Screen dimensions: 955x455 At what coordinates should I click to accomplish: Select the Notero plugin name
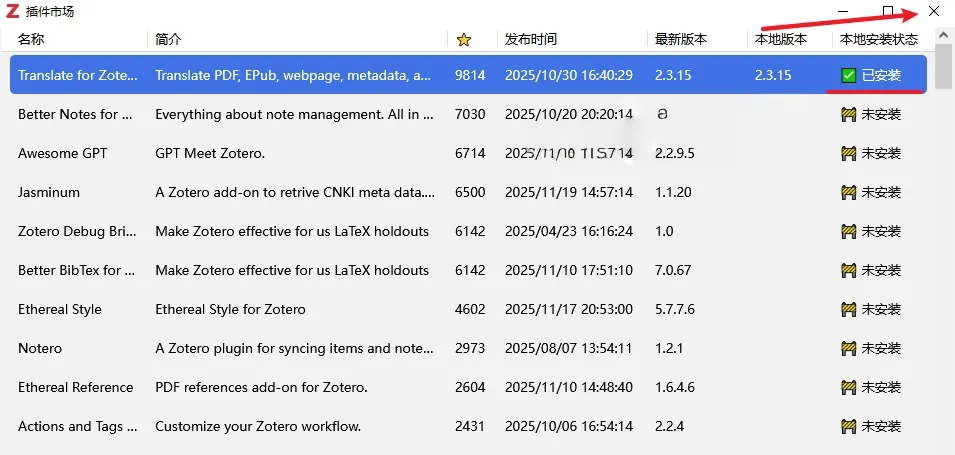click(40, 348)
